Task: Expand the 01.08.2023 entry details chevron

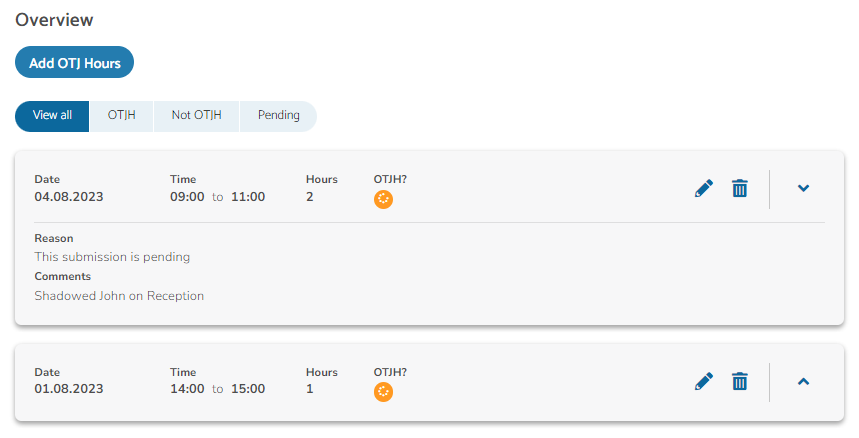Action: click(803, 382)
